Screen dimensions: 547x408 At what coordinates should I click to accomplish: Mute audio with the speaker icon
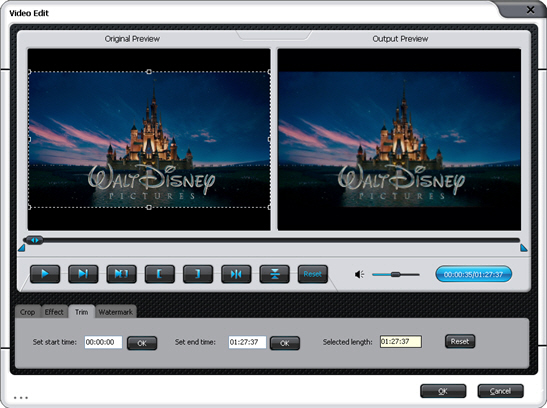(359, 274)
